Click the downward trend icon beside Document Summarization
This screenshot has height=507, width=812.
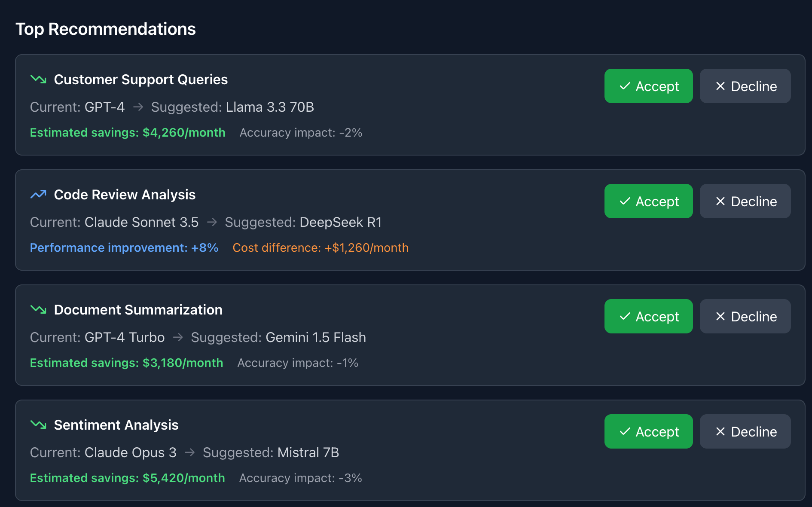[38, 309]
